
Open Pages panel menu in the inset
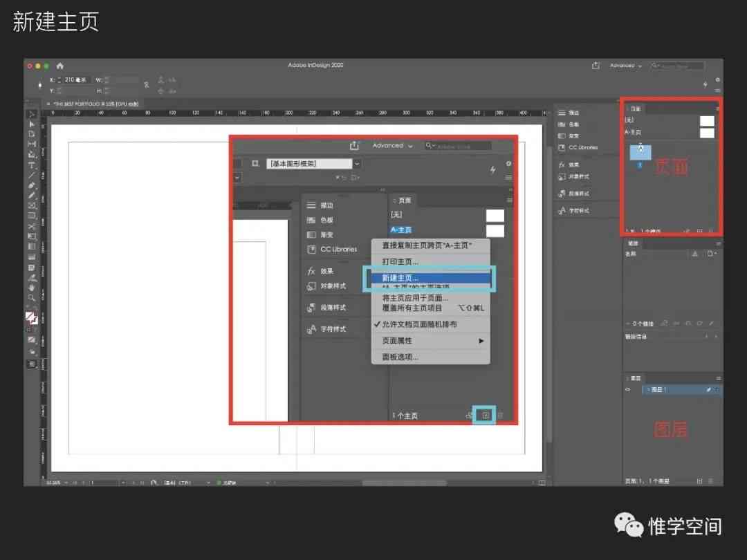click(x=509, y=200)
